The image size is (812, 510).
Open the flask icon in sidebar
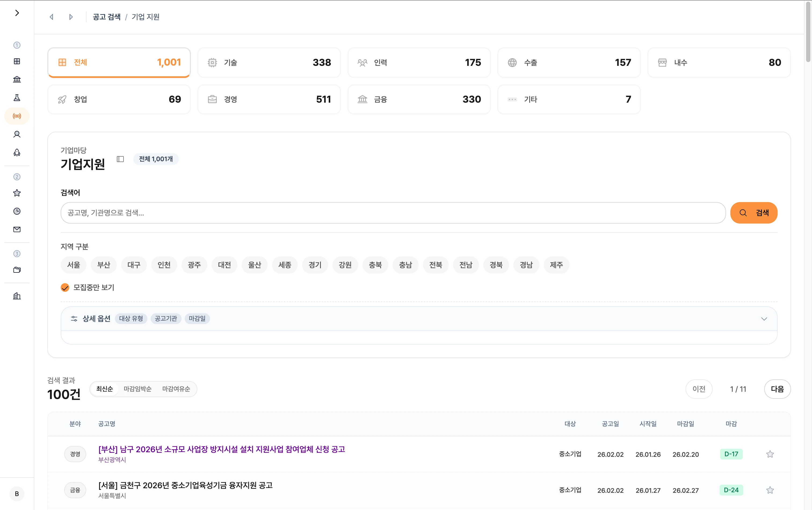coord(17,98)
